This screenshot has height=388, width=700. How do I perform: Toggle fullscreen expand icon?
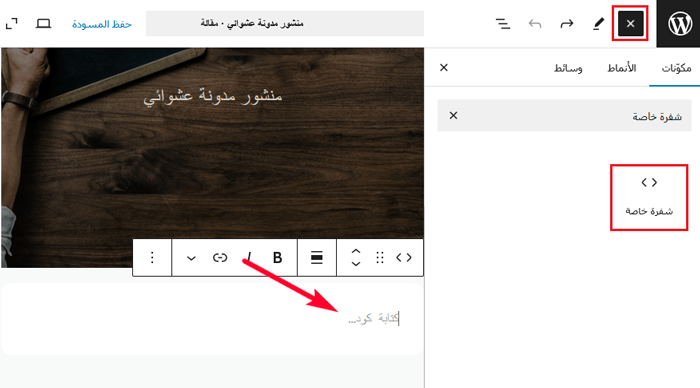[x=12, y=24]
